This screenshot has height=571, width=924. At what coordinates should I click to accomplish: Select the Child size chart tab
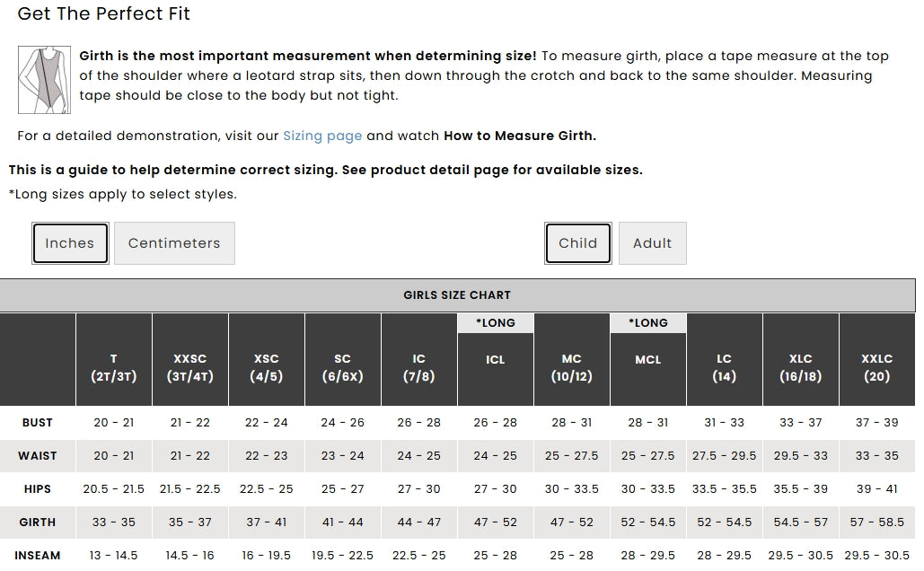click(578, 243)
